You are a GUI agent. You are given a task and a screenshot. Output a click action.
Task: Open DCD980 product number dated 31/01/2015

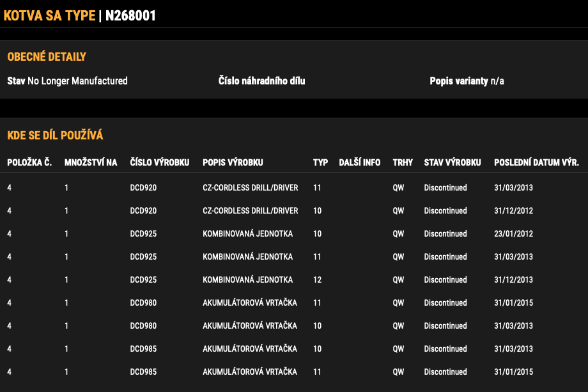click(143, 302)
